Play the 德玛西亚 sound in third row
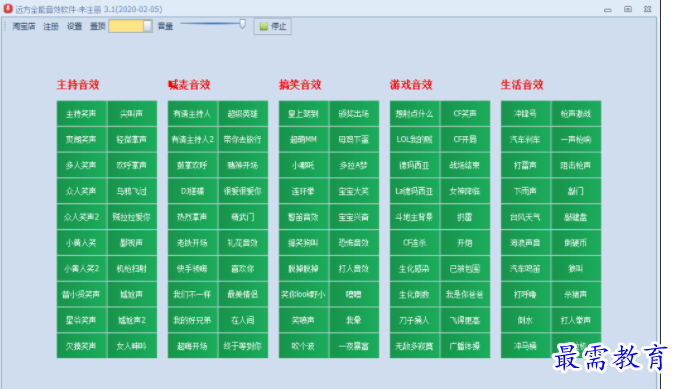Screen dimensions: 676x389 tap(415, 165)
